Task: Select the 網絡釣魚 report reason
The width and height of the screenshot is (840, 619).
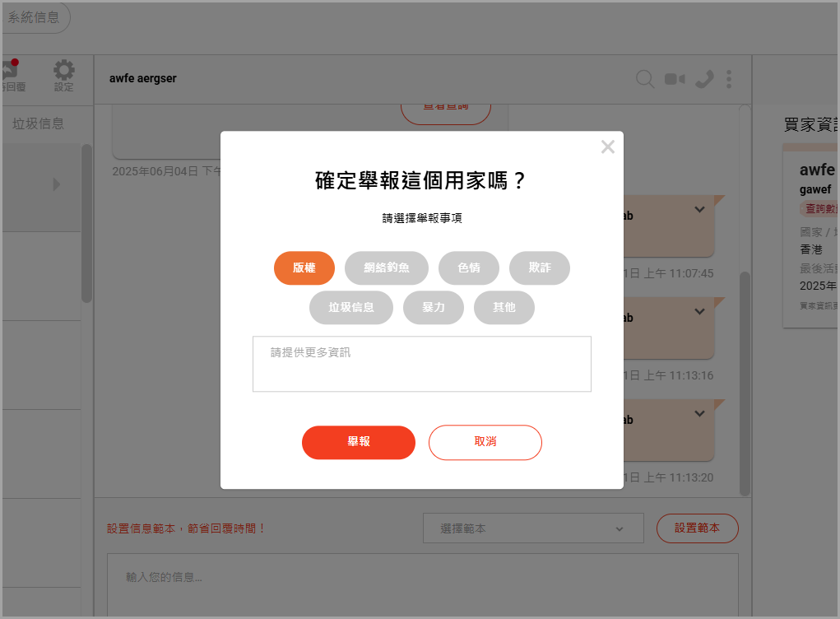Action: pos(386,268)
